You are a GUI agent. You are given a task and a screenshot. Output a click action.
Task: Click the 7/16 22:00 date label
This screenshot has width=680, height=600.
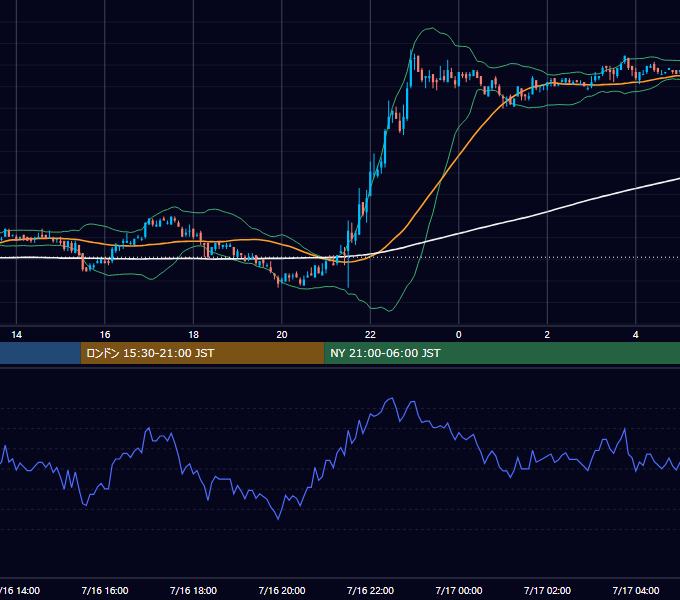tap(370, 590)
